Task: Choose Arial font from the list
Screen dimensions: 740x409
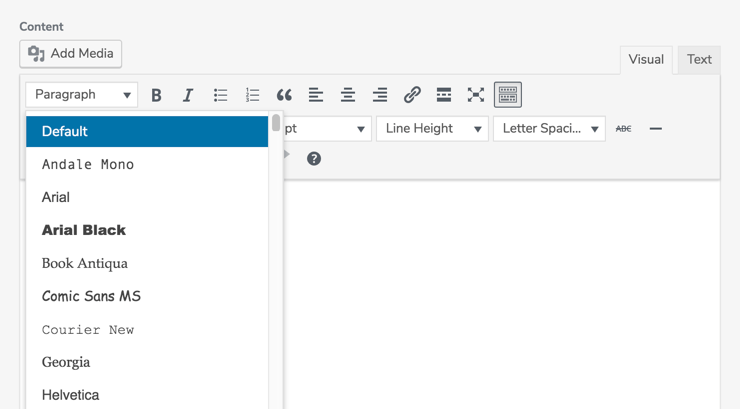Action: point(147,197)
